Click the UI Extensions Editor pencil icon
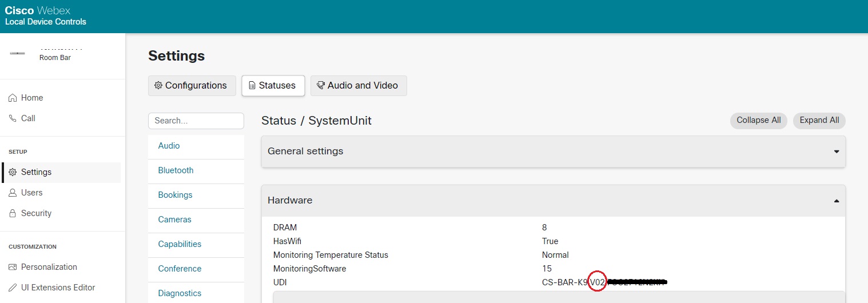 coord(13,288)
